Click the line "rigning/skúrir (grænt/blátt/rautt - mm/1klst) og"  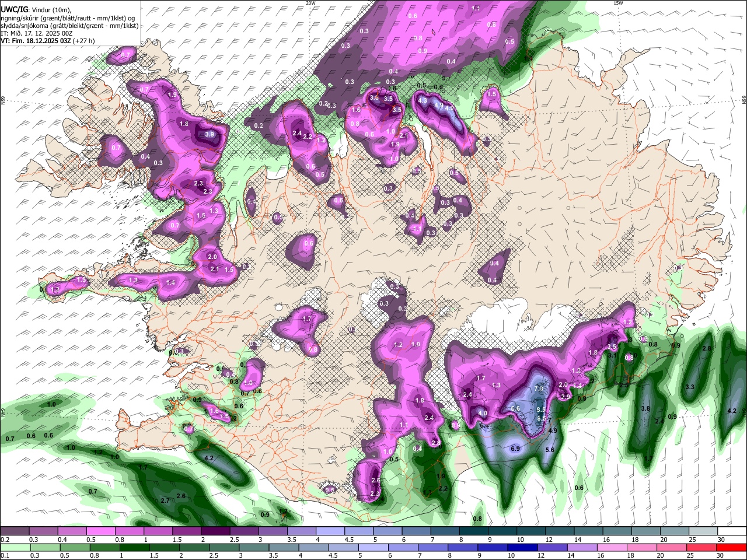coord(68,18)
